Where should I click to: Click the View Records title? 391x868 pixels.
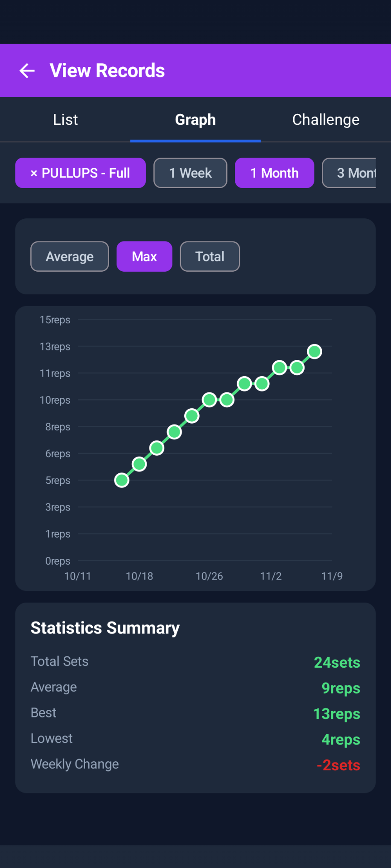107,71
